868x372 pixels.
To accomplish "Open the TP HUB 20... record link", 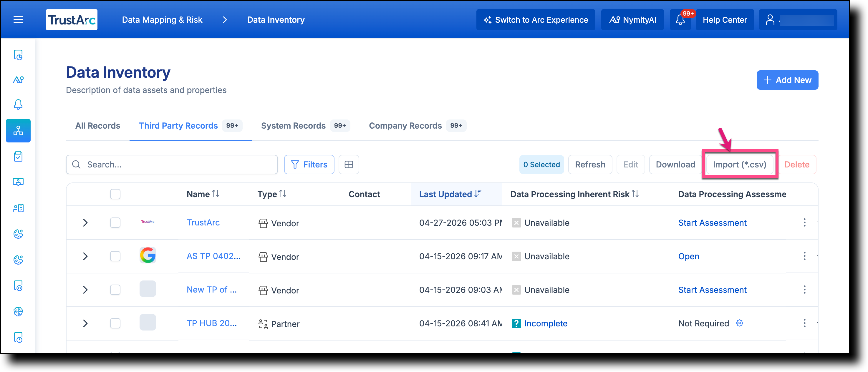I will (x=212, y=323).
